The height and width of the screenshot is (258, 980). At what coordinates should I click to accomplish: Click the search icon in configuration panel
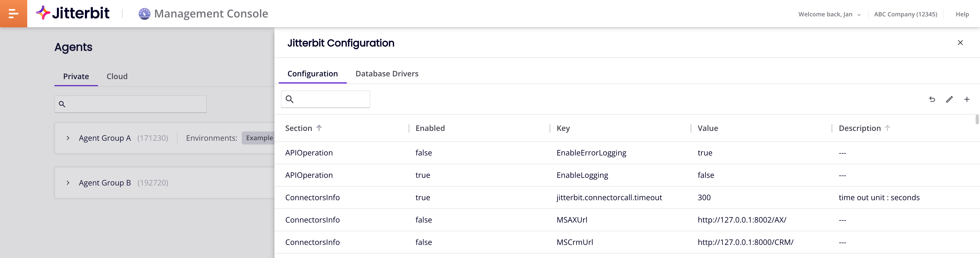(290, 100)
